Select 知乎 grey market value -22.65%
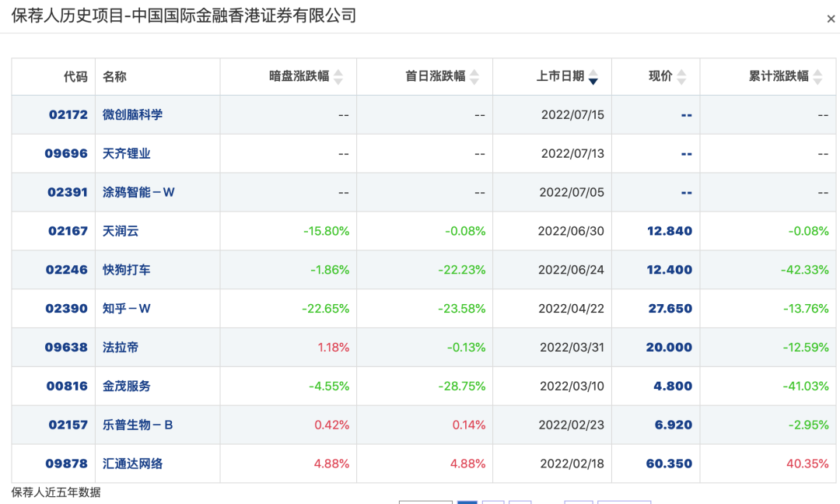This screenshot has height=504, width=840. (x=326, y=309)
